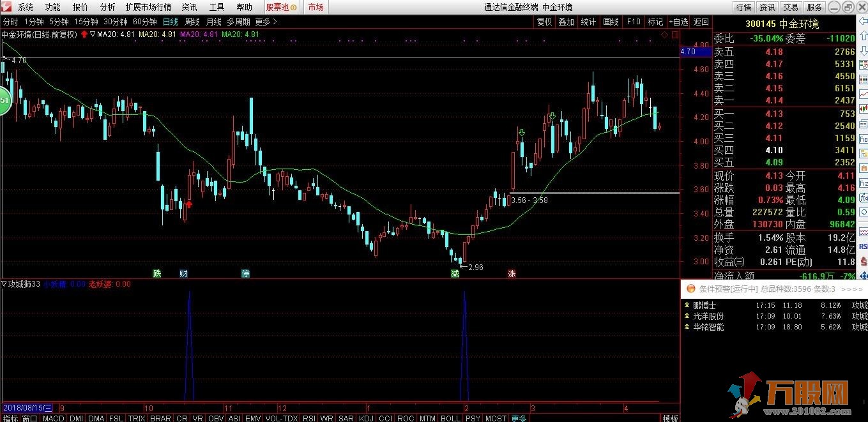The image size is (868, 422).
Task: Click the green 51 circle badge
Action: click(x=4, y=100)
